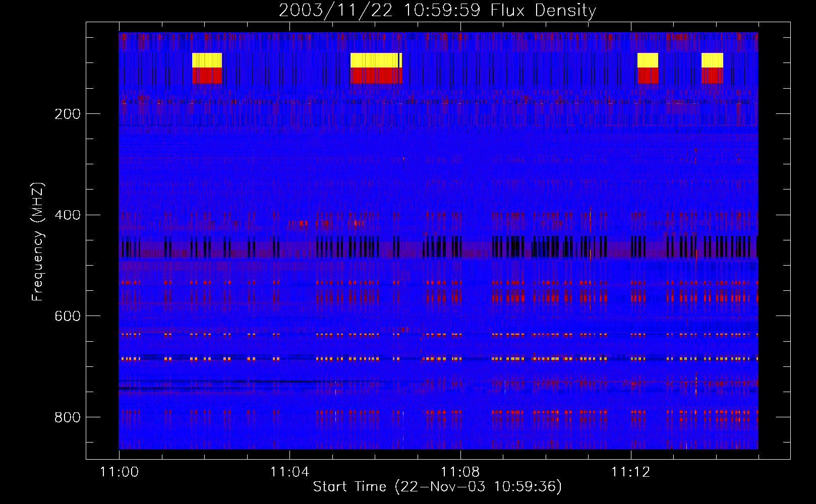Click the first yellow-red burst block near 11:02
Image resolution: width=816 pixels, height=504 pixels.
click(x=207, y=68)
